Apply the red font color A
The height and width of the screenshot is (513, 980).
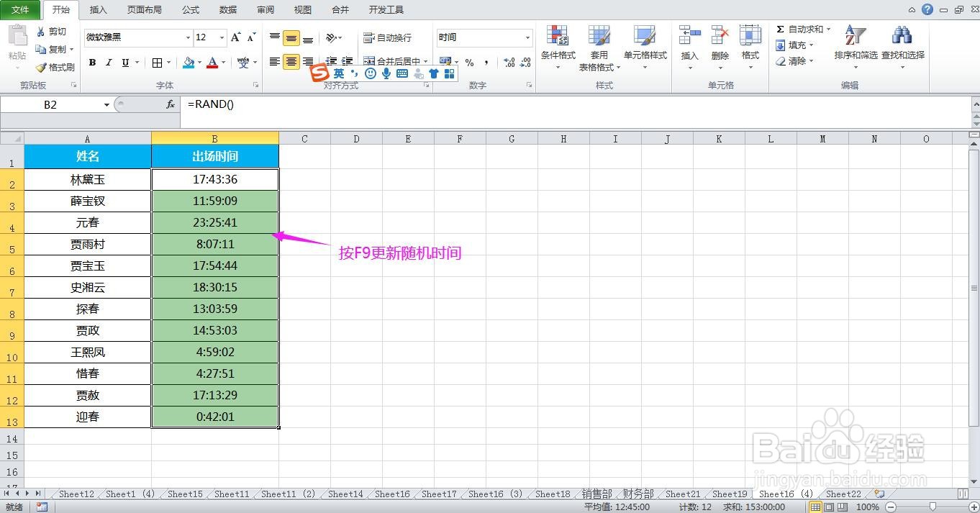(x=212, y=63)
